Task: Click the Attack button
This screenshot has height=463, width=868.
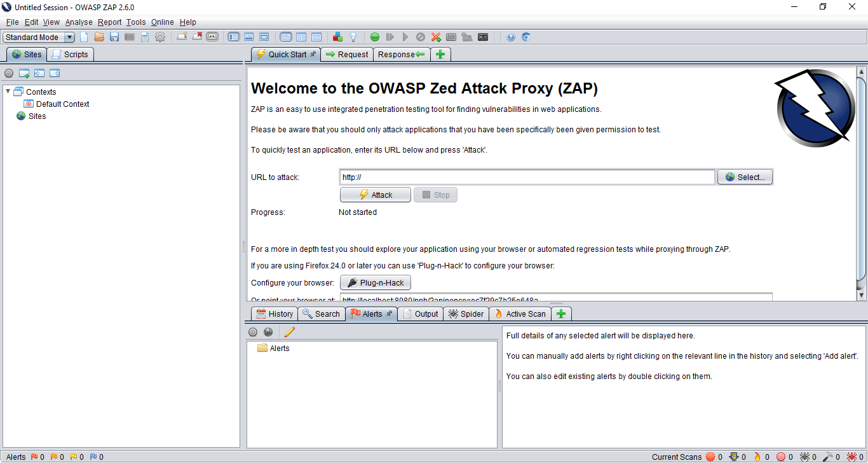Action: pyautogui.click(x=376, y=195)
